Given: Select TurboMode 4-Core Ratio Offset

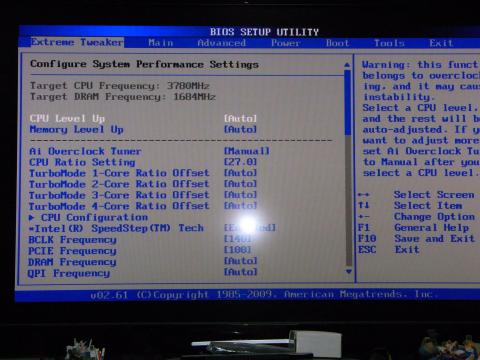Looking at the screenshot, I should tap(119, 206).
